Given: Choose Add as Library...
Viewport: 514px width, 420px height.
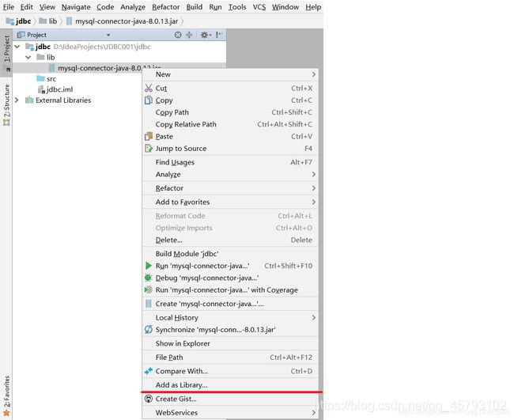Looking at the screenshot, I should [230, 385].
